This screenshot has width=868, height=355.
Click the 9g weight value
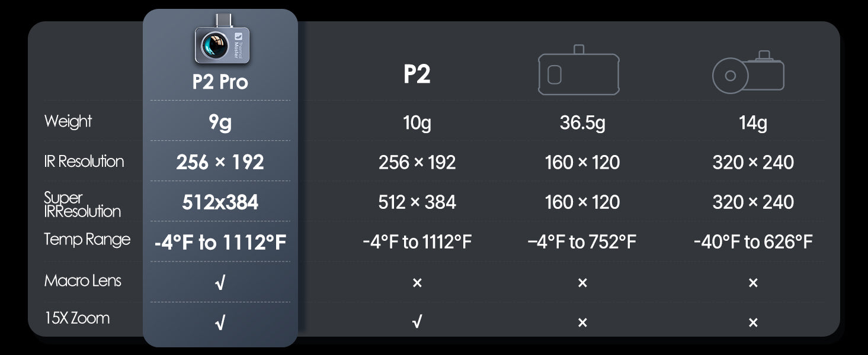click(x=220, y=122)
